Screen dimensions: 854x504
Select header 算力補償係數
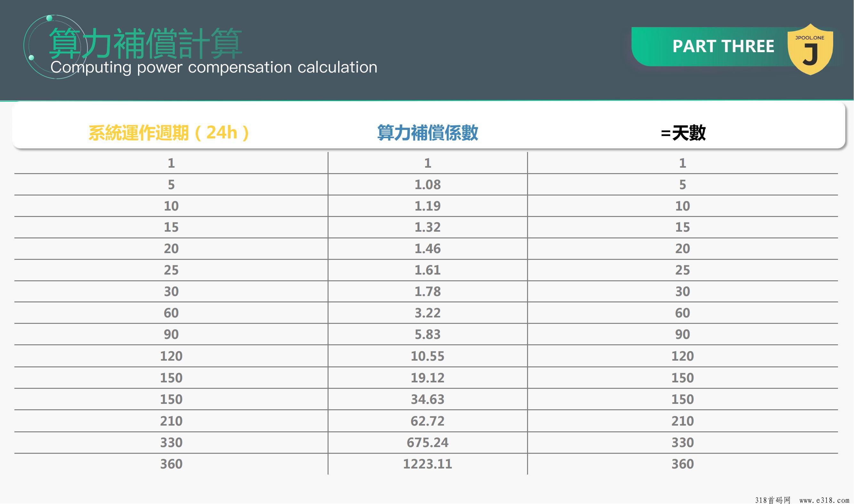point(427,132)
